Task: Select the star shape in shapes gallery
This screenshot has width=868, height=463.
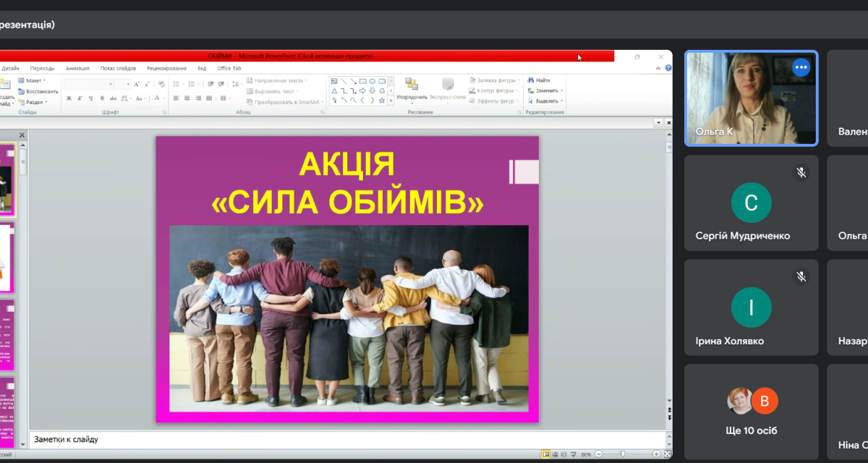Action: click(x=381, y=101)
